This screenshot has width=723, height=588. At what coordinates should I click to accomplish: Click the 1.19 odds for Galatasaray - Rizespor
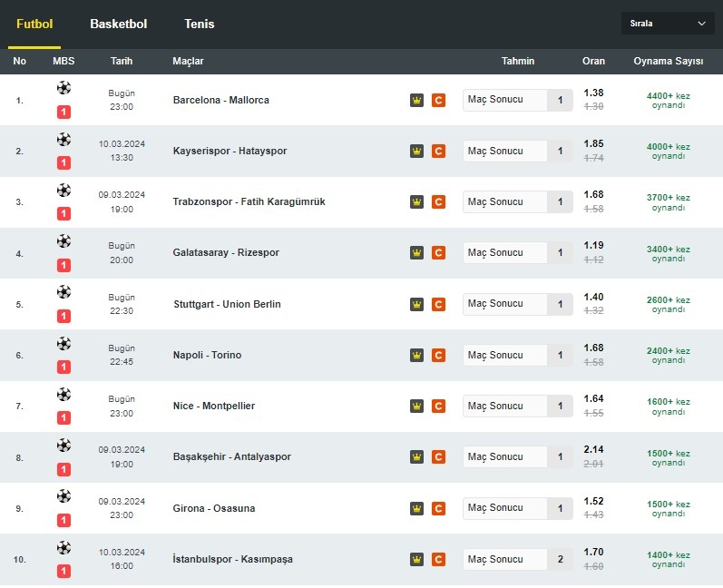(593, 245)
